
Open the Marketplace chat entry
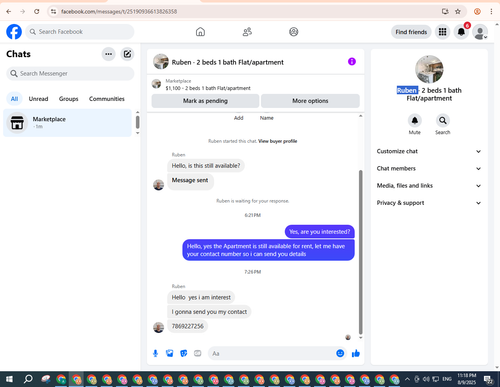click(68, 123)
